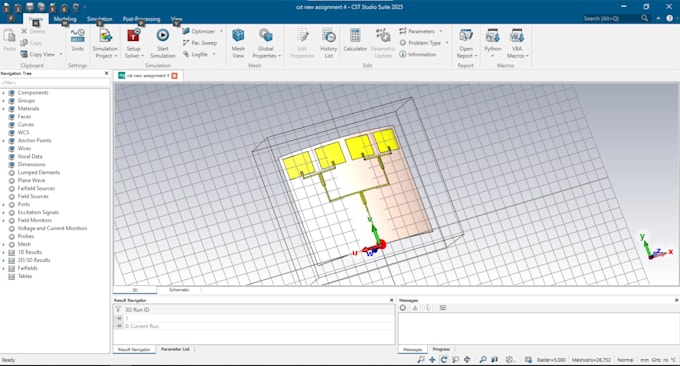Switch to the Post-Processing ribbon tab
Image resolution: width=680 pixels, height=366 pixels.
pos(141,19)
